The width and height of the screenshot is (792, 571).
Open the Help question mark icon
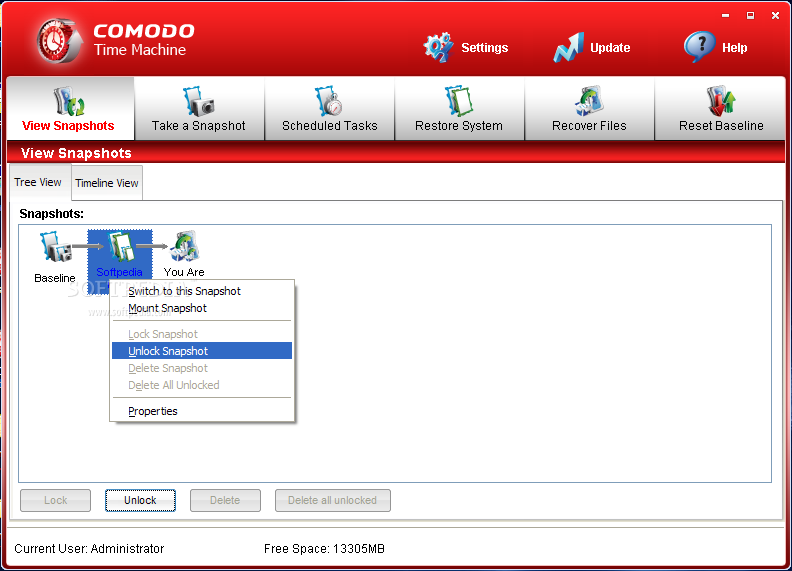click(x=700, y=46)
